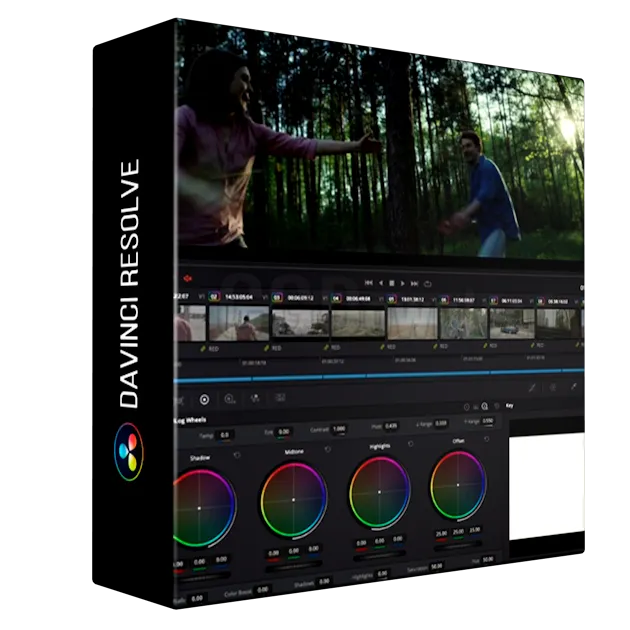This screenshot has height=630, width=630.
Task: Click the skip to first frame button
Action: [368, 283]
